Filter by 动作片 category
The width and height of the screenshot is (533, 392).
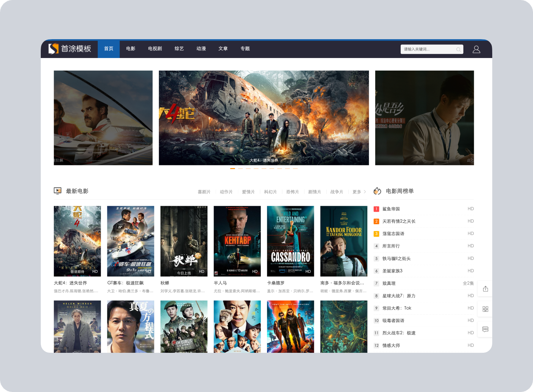click(226, 192)
